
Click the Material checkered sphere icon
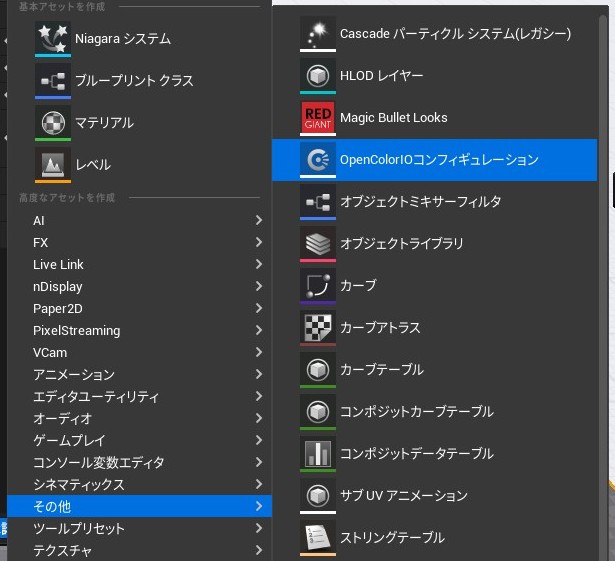(53, 122)
